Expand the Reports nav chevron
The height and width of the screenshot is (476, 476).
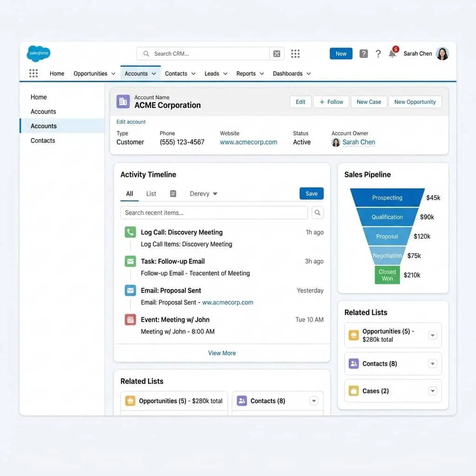262,74
